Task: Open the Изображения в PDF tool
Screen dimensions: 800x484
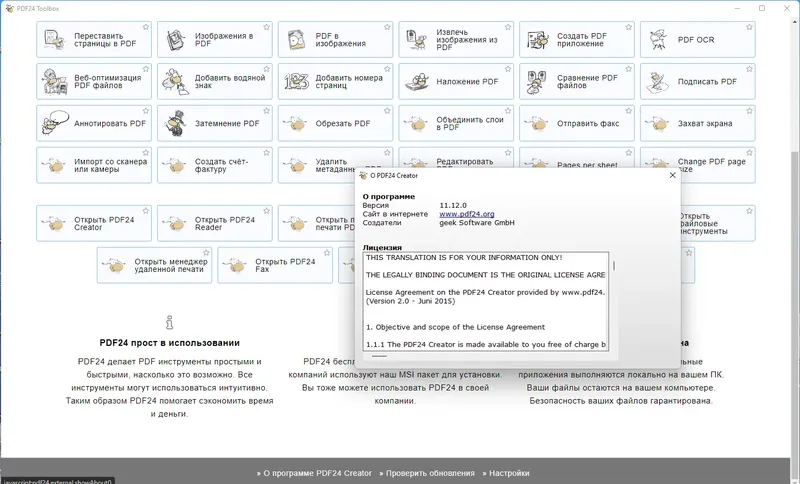Action: tap(215, 40)
